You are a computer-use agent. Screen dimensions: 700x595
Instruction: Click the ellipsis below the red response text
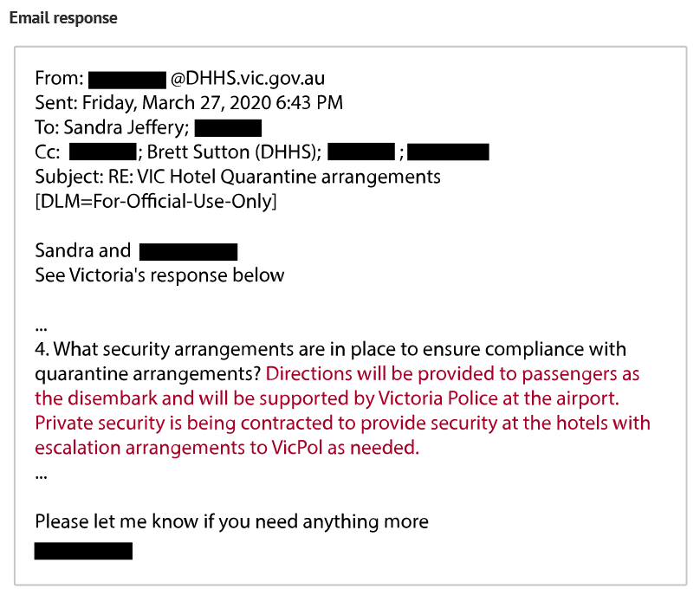tap(41, 473)
